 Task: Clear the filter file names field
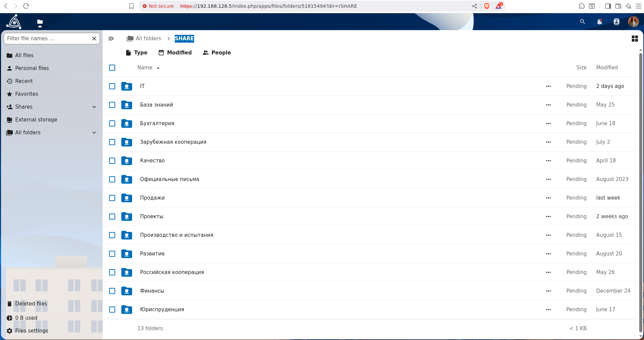(94, 39)
